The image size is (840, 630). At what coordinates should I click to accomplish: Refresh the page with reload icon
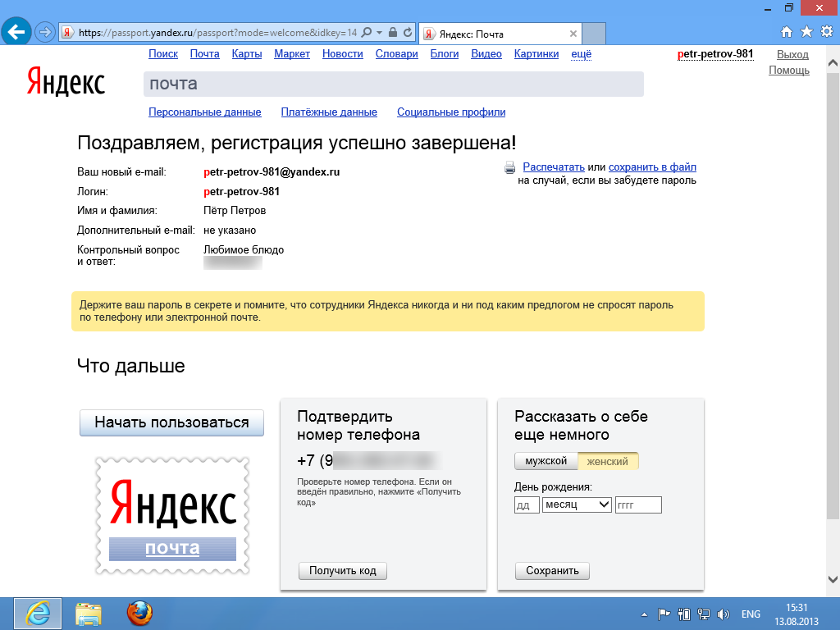point(408,32)
